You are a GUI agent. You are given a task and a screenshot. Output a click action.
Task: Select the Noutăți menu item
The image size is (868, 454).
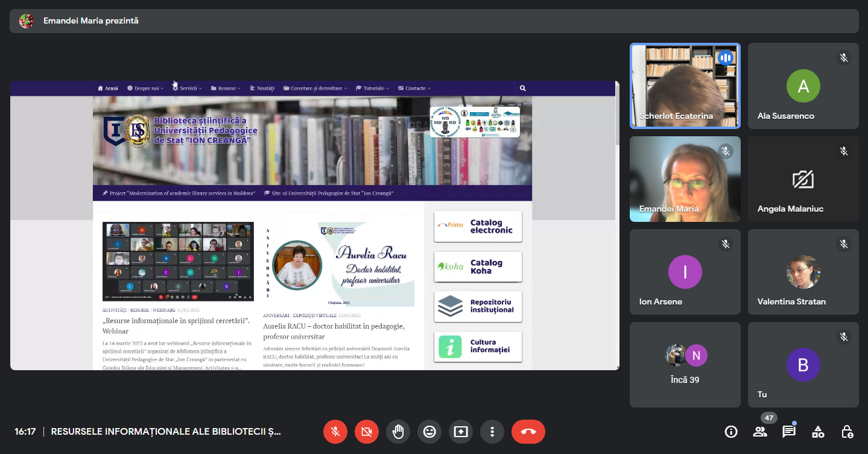tap(262, 89)
